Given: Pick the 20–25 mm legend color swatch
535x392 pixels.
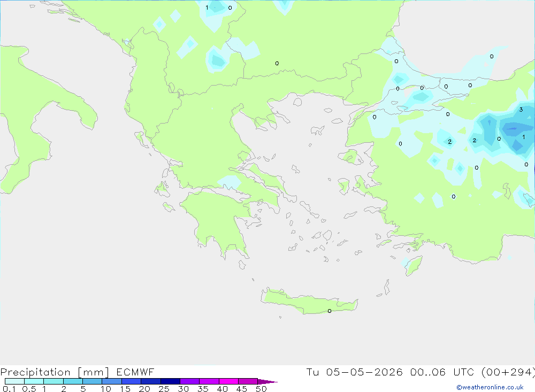Looking at the screenshot, I should 150,381.
